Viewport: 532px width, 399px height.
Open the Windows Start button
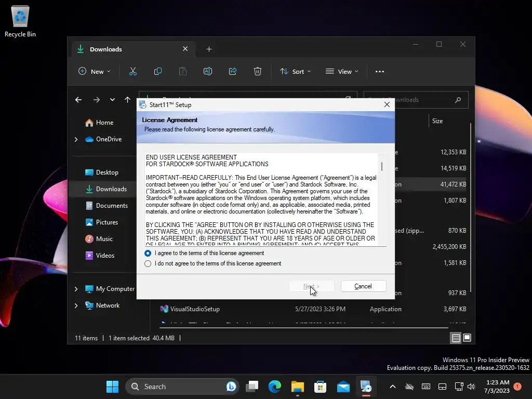112,387
